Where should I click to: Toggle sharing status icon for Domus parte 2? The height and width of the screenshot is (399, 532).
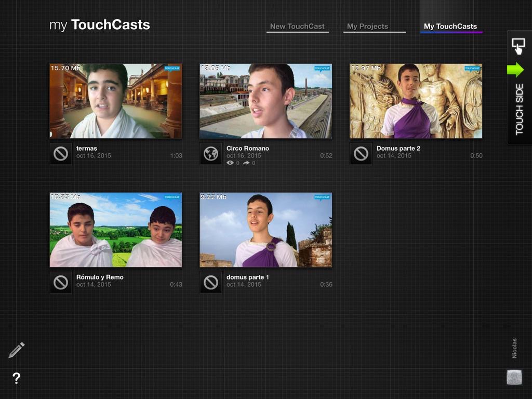[x=361, y=153]
